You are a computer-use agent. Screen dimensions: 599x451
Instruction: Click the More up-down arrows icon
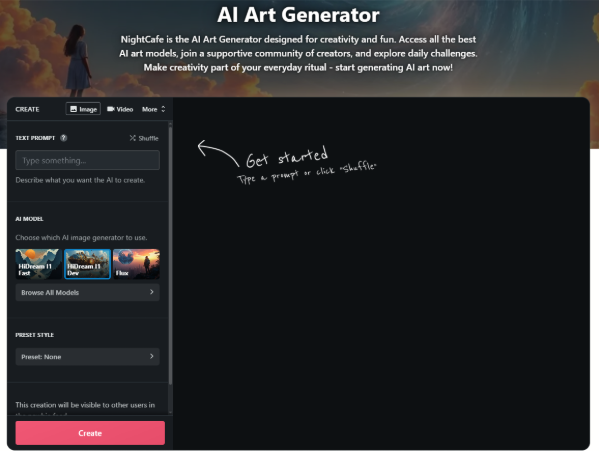(163, 109)
